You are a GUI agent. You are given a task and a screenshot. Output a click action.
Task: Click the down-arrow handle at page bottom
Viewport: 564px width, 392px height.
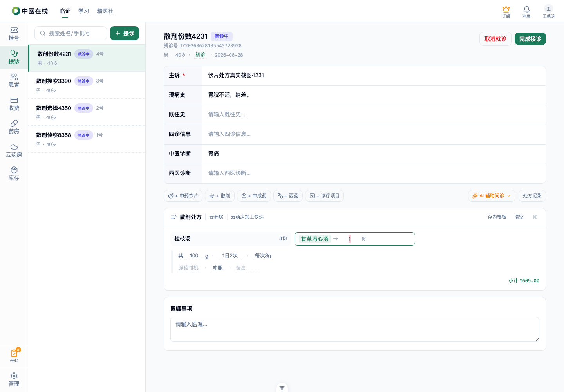point(282,388)
